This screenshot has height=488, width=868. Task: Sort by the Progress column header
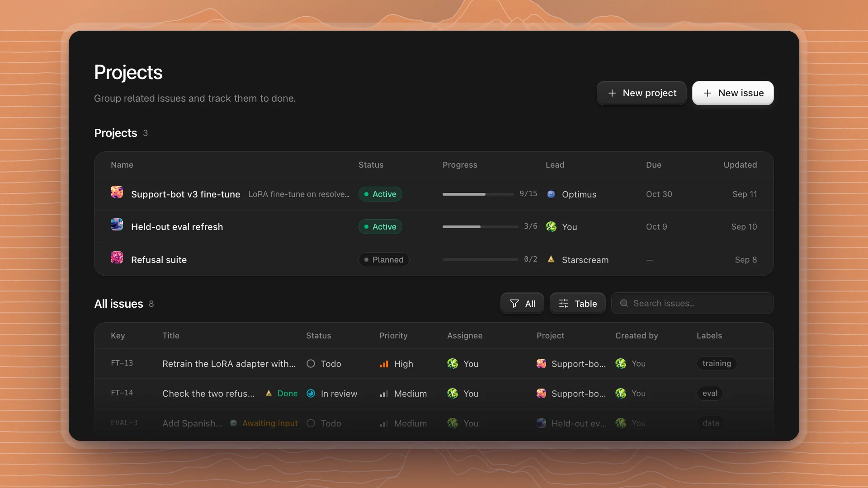(x=460, y=165)
